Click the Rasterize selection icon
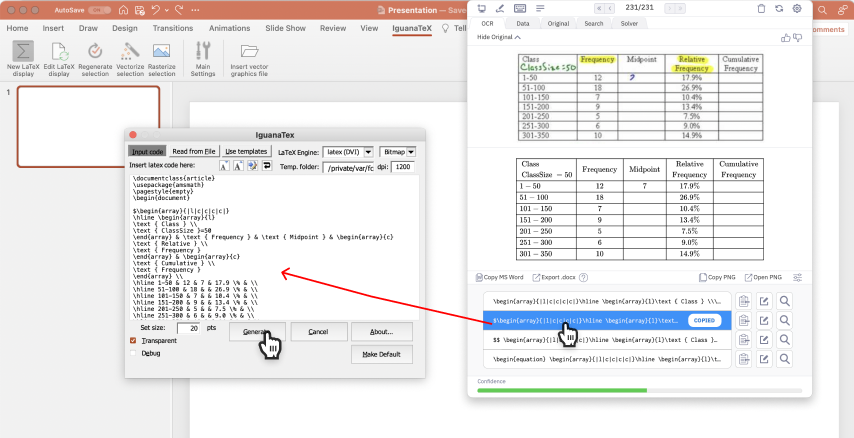 click(x=161, y=51)
